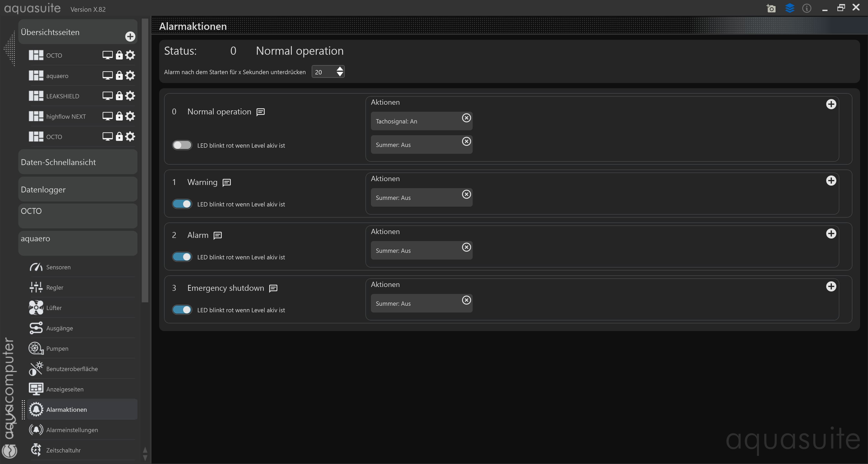868x464 pixels.
Task: Open the Lüfter page in sidebar
Action: (54, 308)
